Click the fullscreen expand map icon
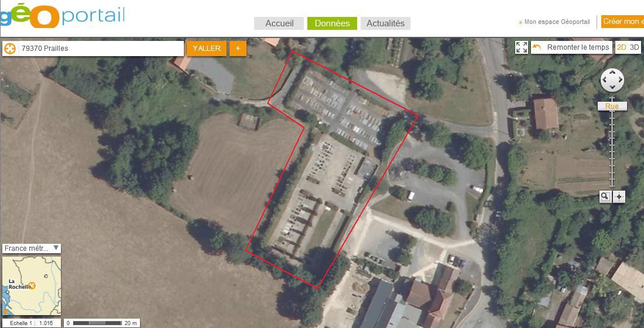The height and width of the screenshot is (328, 644). coord(521,47)
